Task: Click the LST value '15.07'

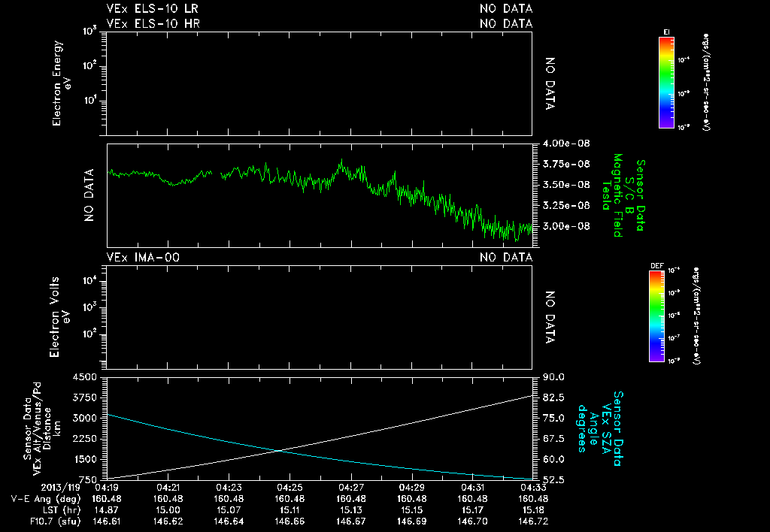Action: (229, 510)
